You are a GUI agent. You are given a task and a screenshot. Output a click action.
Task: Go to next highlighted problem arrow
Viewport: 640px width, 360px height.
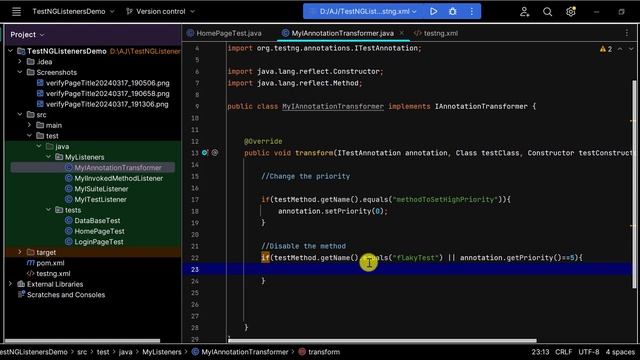631,49
